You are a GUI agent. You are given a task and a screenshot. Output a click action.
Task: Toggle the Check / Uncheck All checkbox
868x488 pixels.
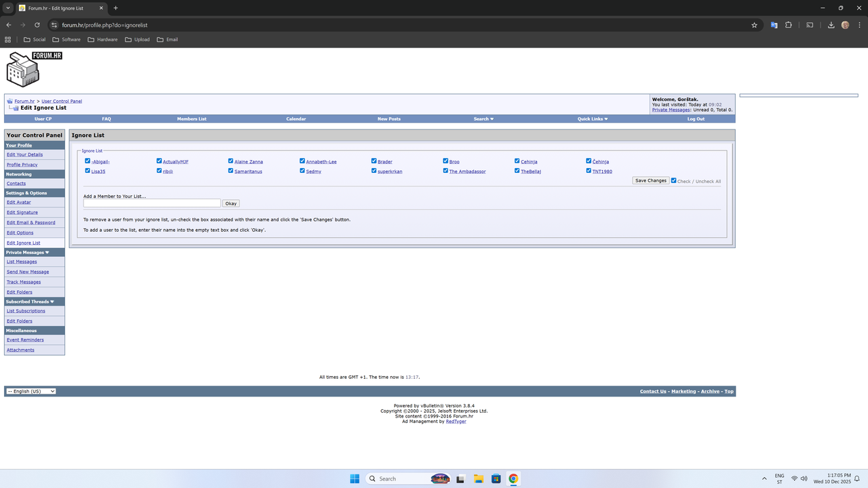(x=673, y=180)
